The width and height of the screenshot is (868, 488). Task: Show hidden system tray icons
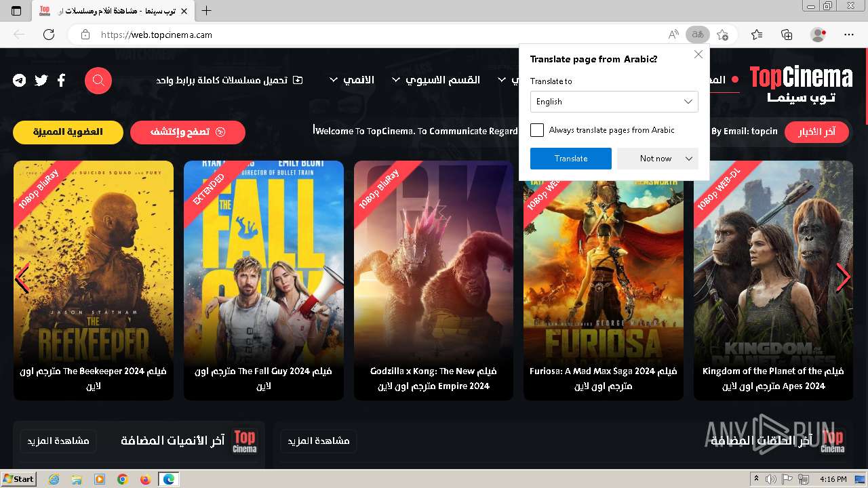point(756,479)
